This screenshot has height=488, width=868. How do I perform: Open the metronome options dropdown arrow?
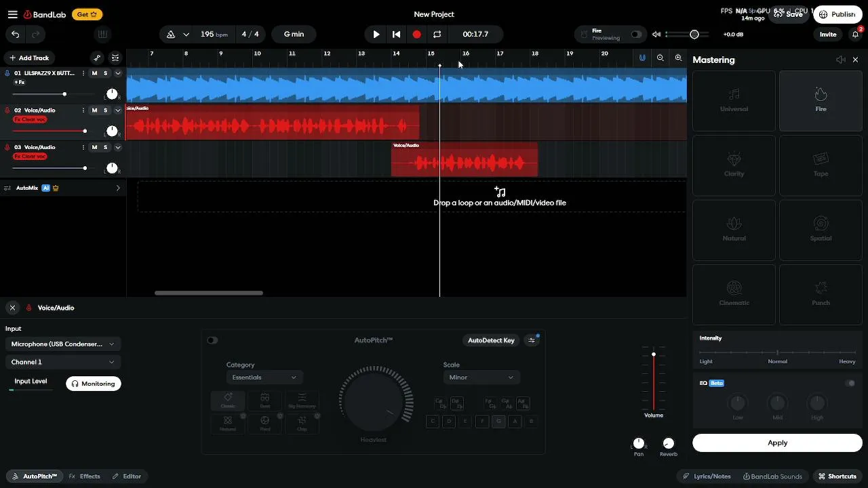[186, 35]
